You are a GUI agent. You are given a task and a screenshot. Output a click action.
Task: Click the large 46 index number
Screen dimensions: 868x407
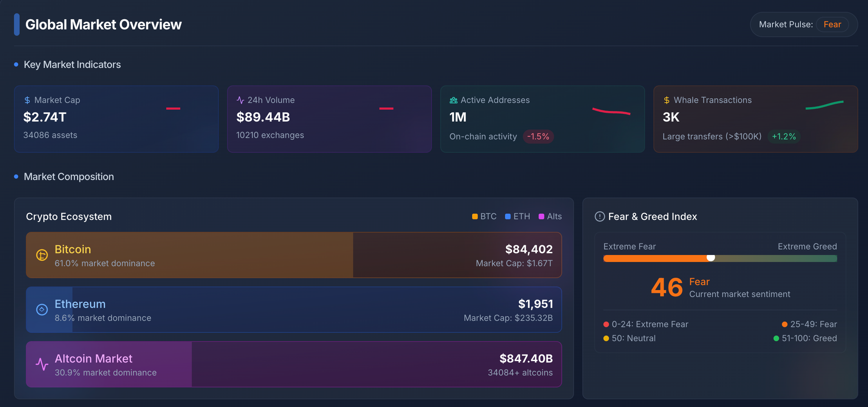pos(667,288)
